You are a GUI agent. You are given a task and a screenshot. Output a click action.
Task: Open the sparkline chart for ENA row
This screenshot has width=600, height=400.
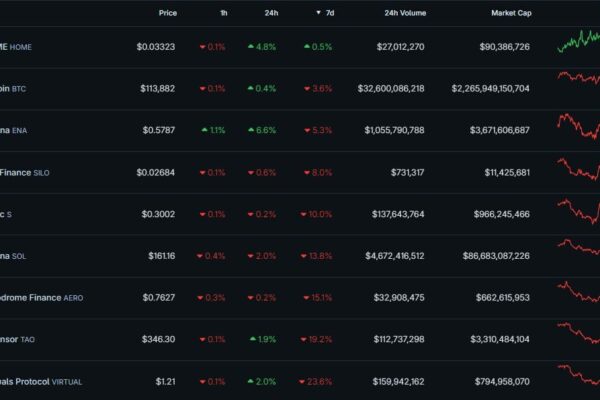tap(579, 126)
